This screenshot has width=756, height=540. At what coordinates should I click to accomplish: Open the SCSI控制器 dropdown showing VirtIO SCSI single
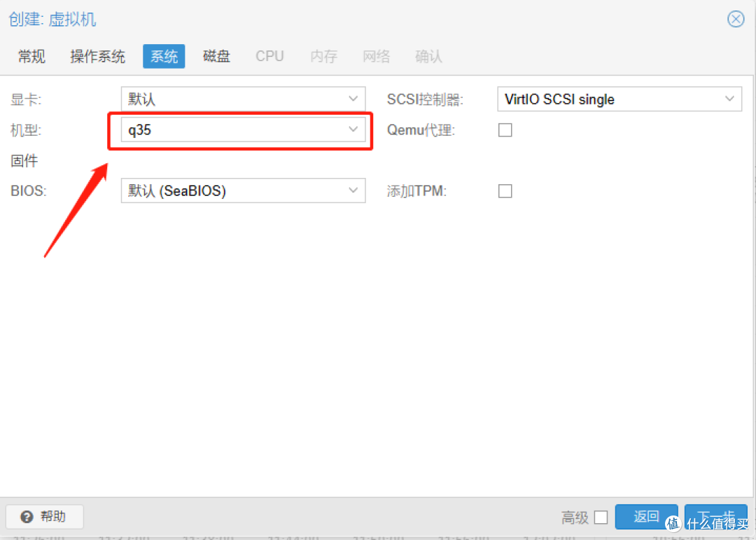[619, 99]
